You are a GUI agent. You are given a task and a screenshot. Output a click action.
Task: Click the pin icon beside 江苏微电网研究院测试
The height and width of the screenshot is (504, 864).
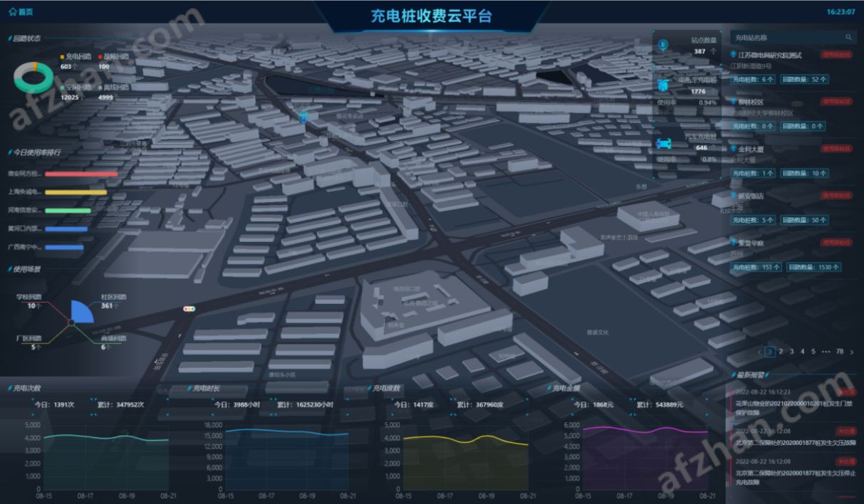pyautogui.click(x=734, y=54)
